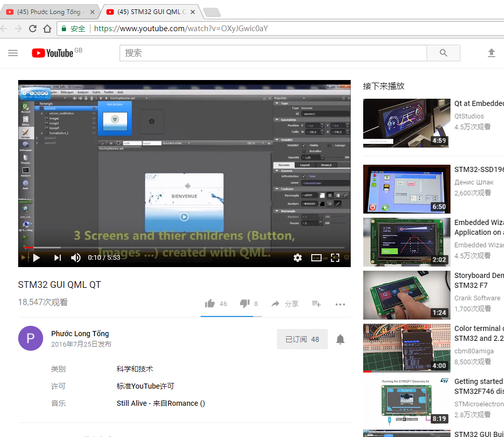Screen dimensions: 504x437
Task: Click the Qt at Embedded title
Action: tap(479, 103)
